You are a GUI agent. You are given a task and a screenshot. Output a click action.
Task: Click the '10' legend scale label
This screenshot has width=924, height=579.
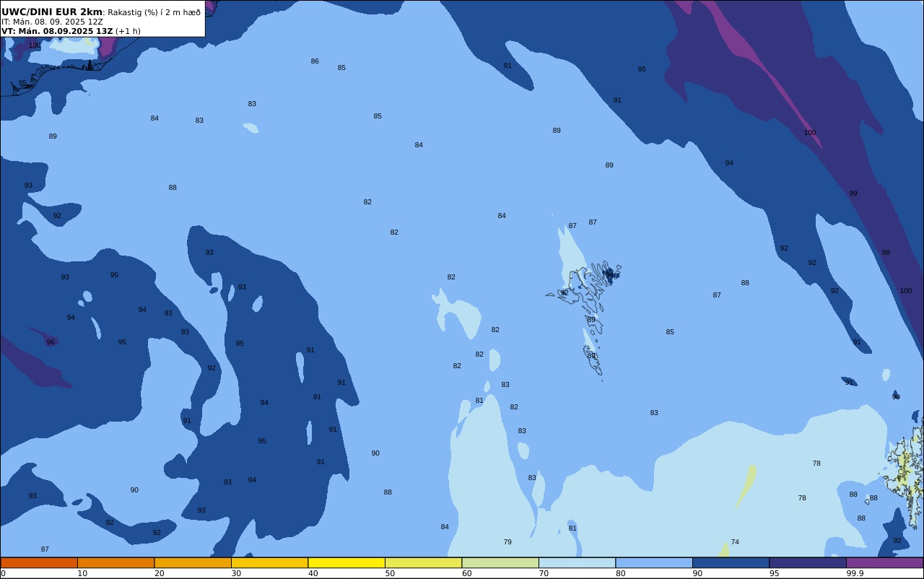click(x=82, y=573)
